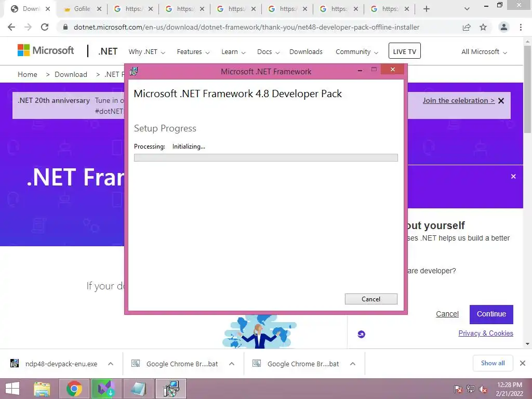The height and width of the screenshot is (399, 532).
Task: Open the Windows Start button
Action: click(x=12, y=389)
